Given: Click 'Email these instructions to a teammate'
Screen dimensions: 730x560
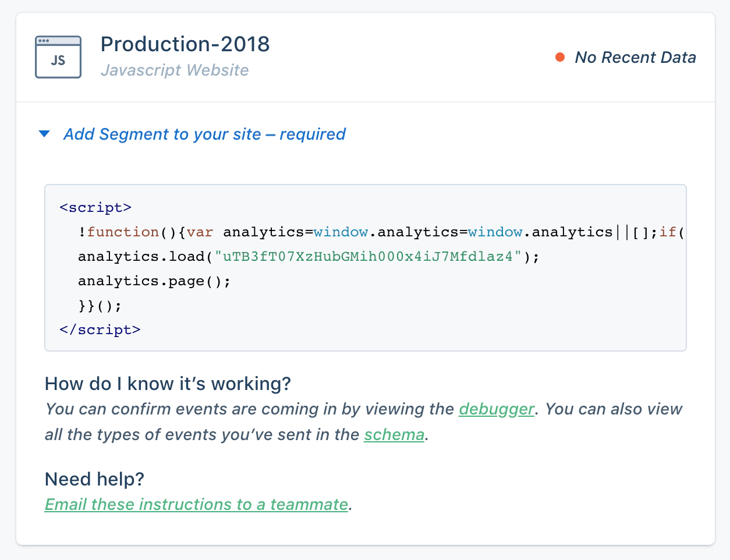Looking at the screenshot, I should pyautogui.click(x=196, y=504).
